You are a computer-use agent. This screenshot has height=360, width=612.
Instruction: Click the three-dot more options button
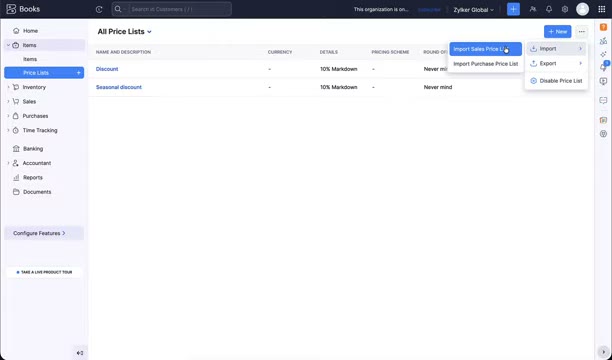pyautogui.click(x=582, y=32)
